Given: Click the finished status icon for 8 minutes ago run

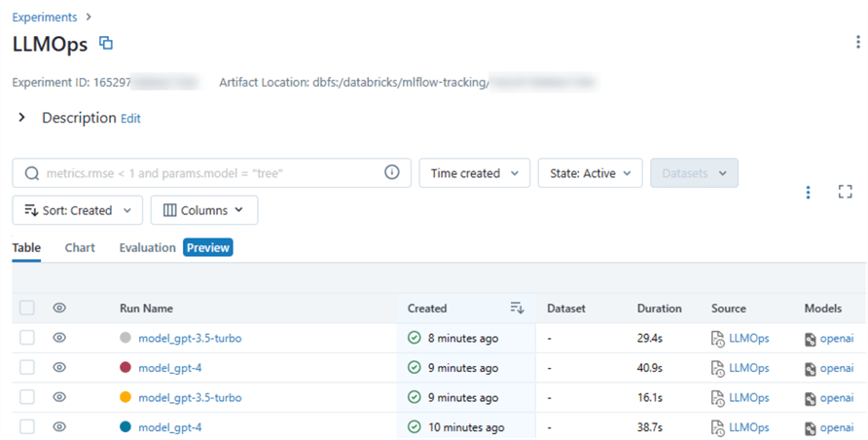Looking at the screenshot, I should coord(415,338).
